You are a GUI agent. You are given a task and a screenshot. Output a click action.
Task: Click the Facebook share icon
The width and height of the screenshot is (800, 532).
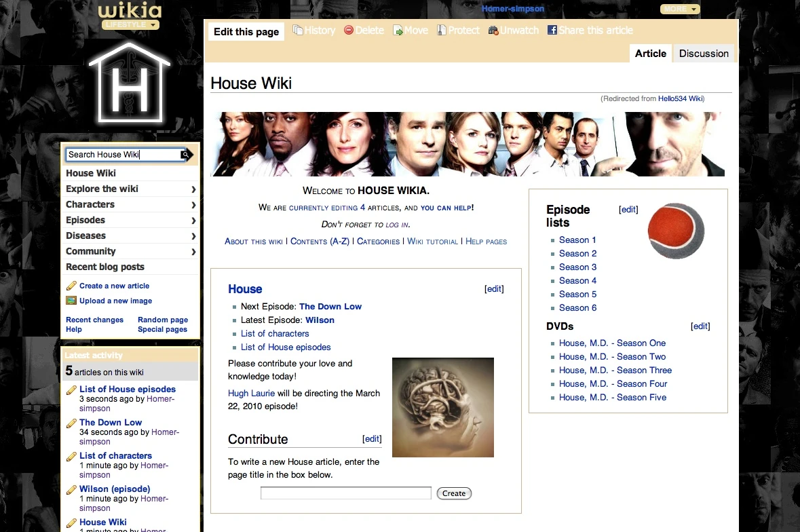[x=552, y=30]
